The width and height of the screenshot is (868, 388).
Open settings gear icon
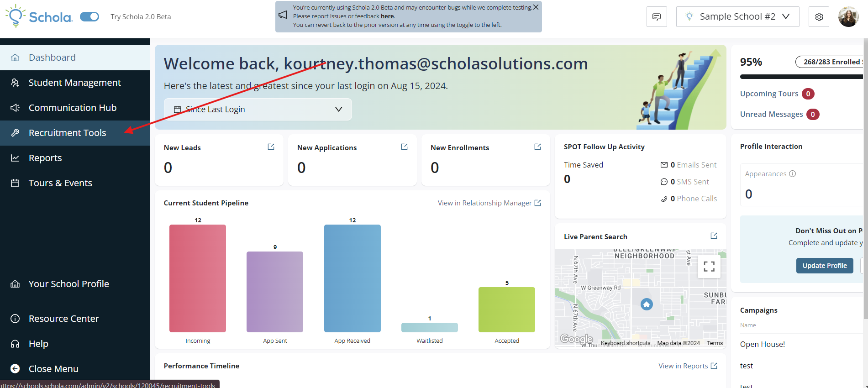coord(819,17)
